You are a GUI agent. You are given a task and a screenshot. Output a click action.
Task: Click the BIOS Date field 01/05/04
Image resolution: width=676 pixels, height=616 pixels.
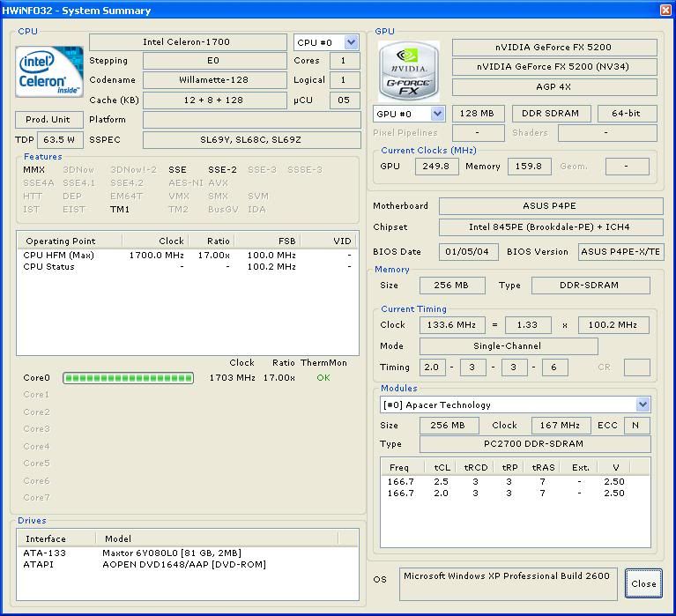(x=469, y=252)
